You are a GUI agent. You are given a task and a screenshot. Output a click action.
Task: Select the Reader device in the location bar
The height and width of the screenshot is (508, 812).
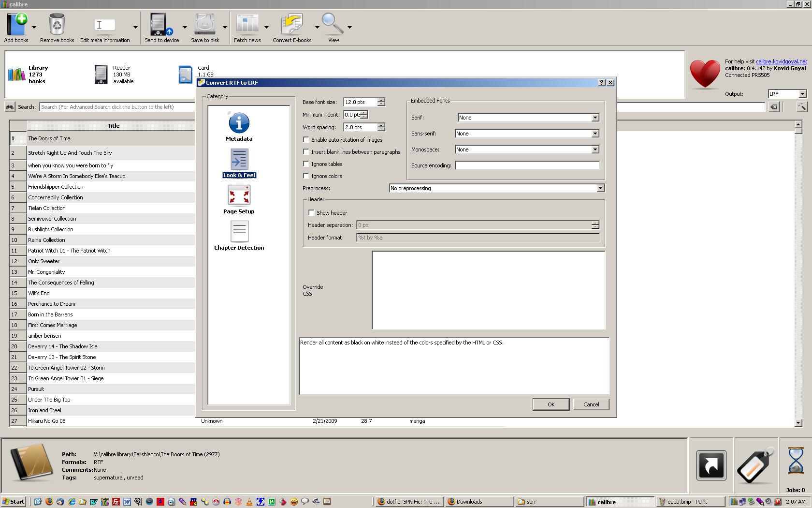114,75
